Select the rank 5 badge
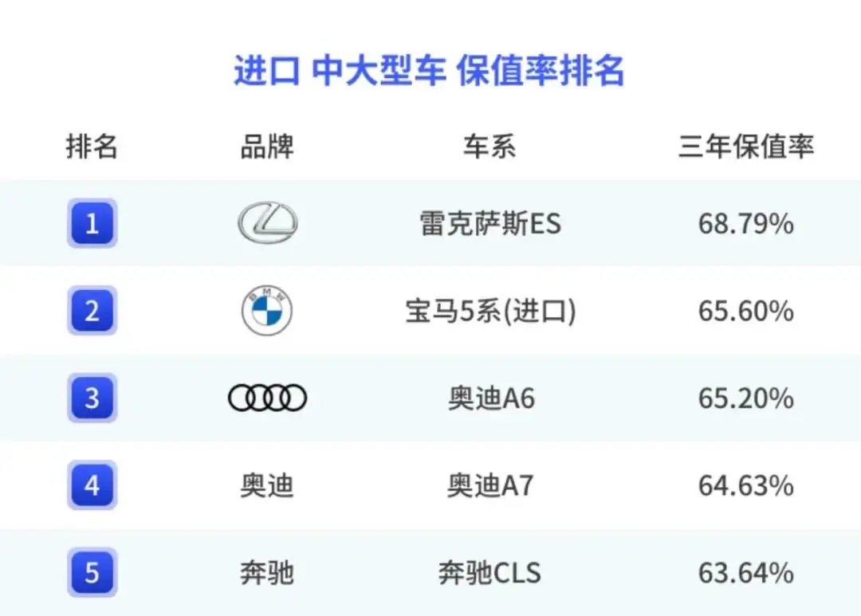Viewport: 861px width, 616px height. coord(92,572)
